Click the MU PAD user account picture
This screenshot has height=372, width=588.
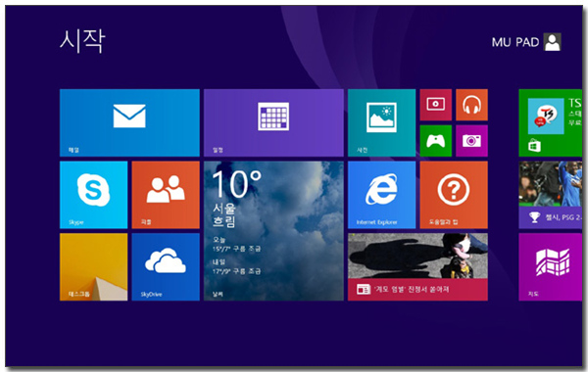click(x=553, y=42)
